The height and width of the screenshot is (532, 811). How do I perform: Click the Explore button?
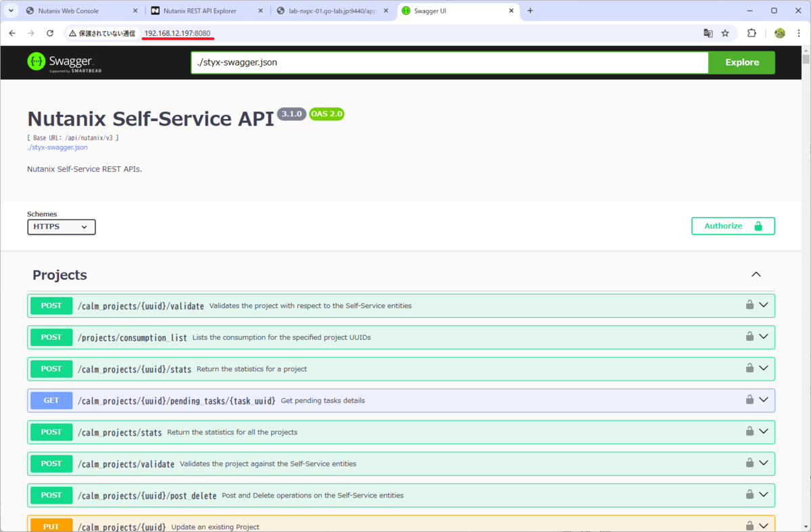742,62
